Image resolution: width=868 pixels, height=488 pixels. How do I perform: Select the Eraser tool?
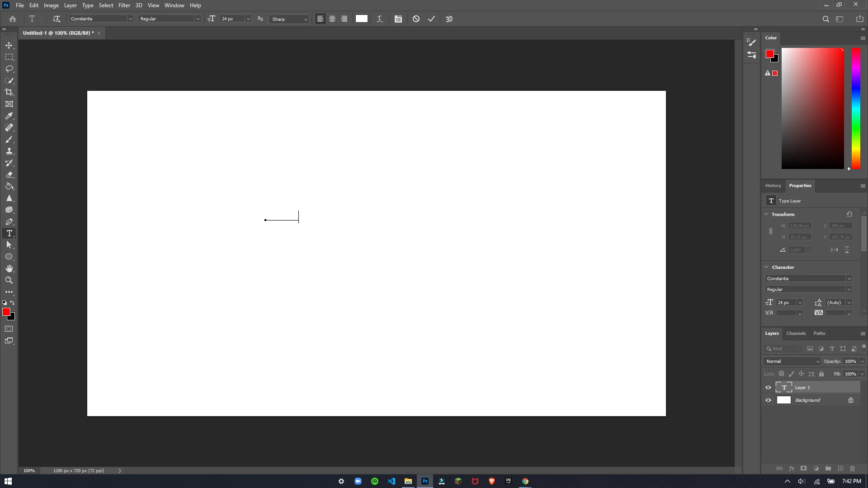point(9,175)
